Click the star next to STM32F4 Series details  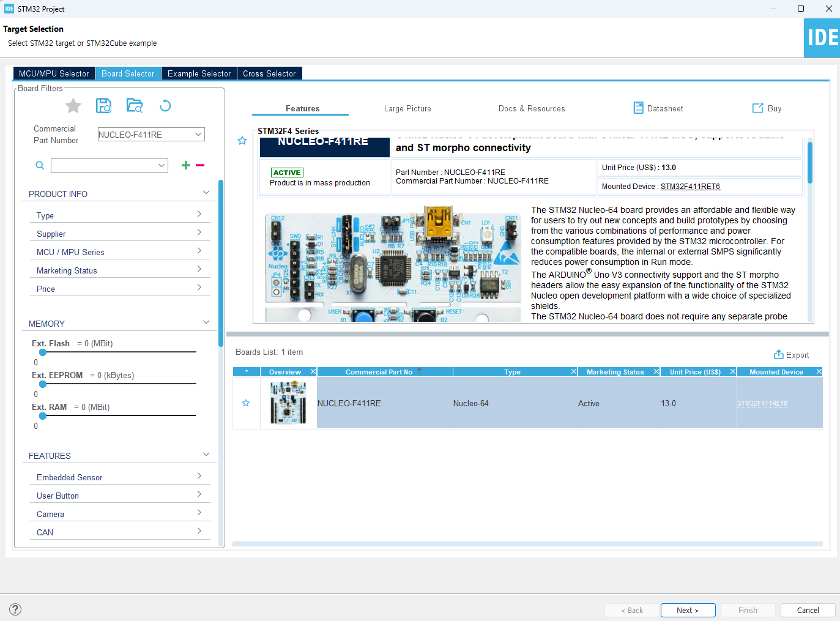pos(242,141)
